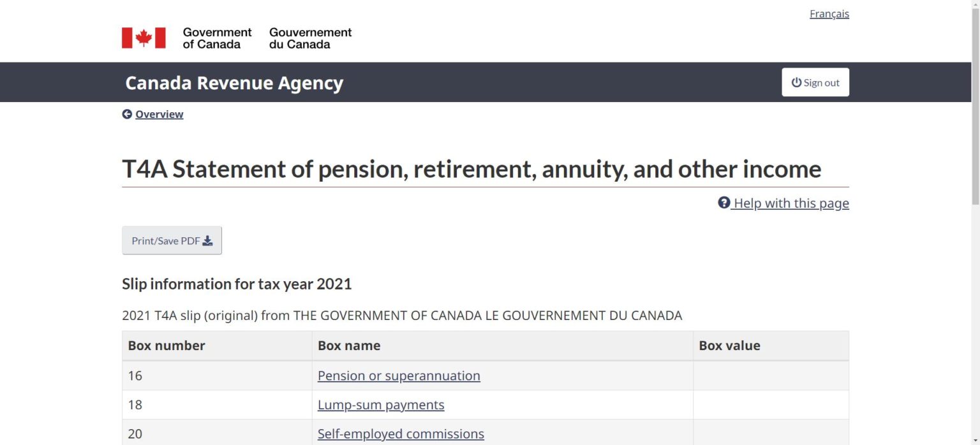980x445 pixels.
Task: Click the Gouvernement du Canada text
Action: (x=310, y=38)
